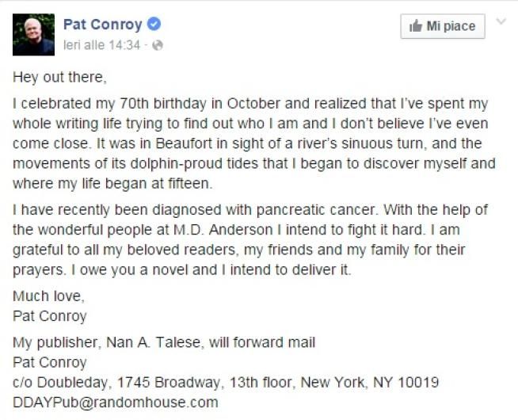This screenshot has width=518, height=420.
Task: Click the DDAYPub@randomhouse.com email address
Action: (116, 403)
